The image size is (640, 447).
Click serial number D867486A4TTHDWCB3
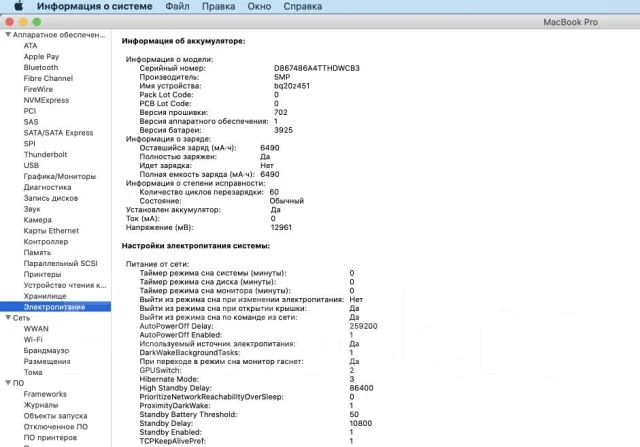tap(317, 68)
